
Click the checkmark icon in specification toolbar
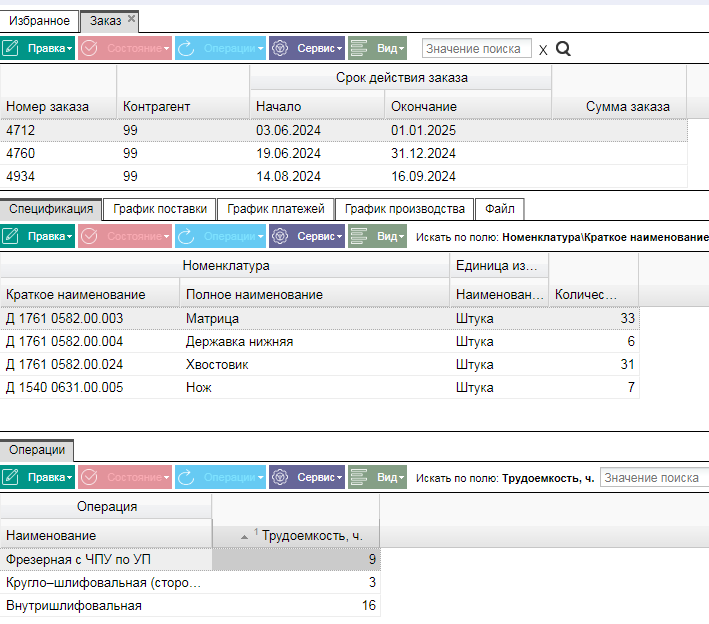tap(89, 236)
